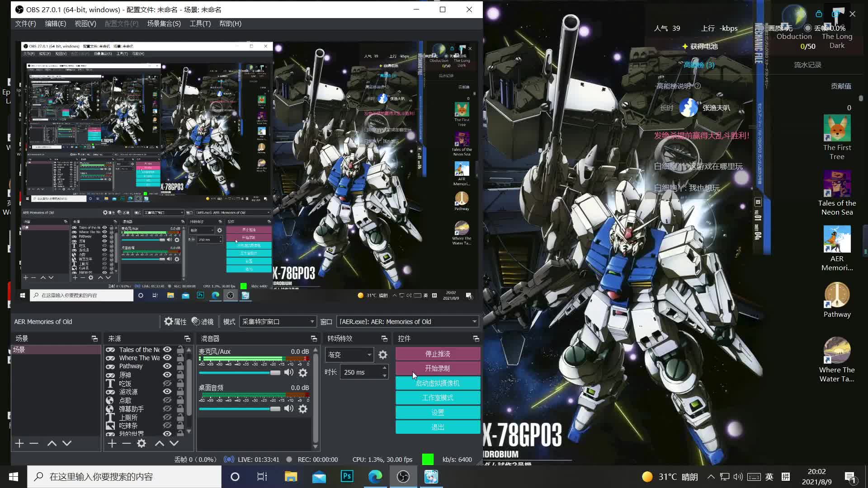Remove the selected scene with the minus icon

pyautogui.click(x=34, y=443)
